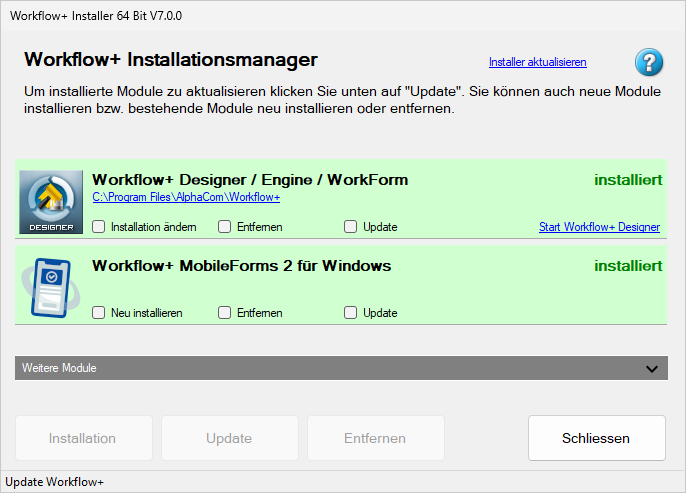686x493 pixels.
Task: Check 'Neu installieren' for MobileForms 2
Action: [x=98, y=313]
